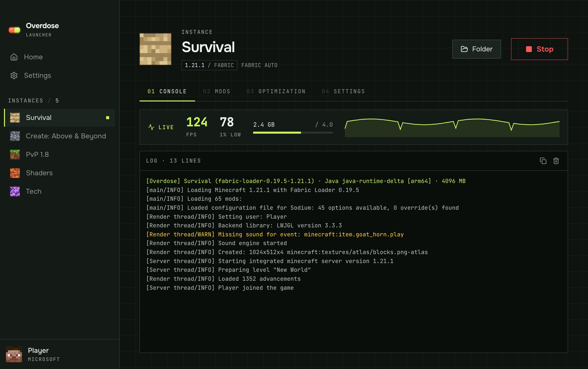Open Home via its house icon

pos(14,57)
